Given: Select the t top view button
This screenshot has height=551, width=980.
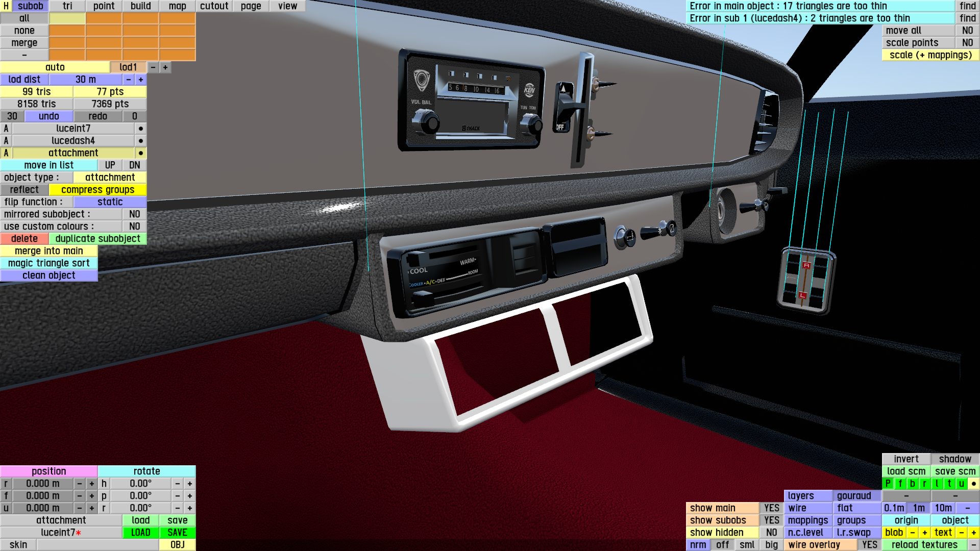Looking at the screenshot, I should [949, 484].
